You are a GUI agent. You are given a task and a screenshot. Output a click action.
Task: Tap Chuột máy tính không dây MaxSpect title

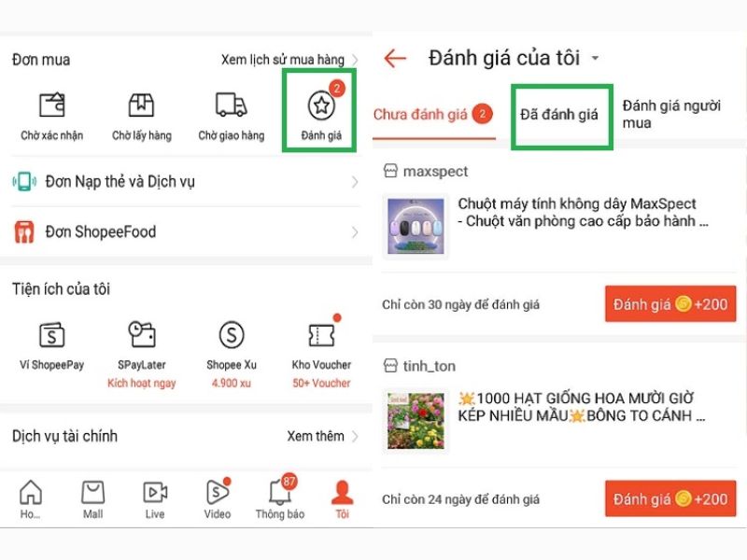583,213
